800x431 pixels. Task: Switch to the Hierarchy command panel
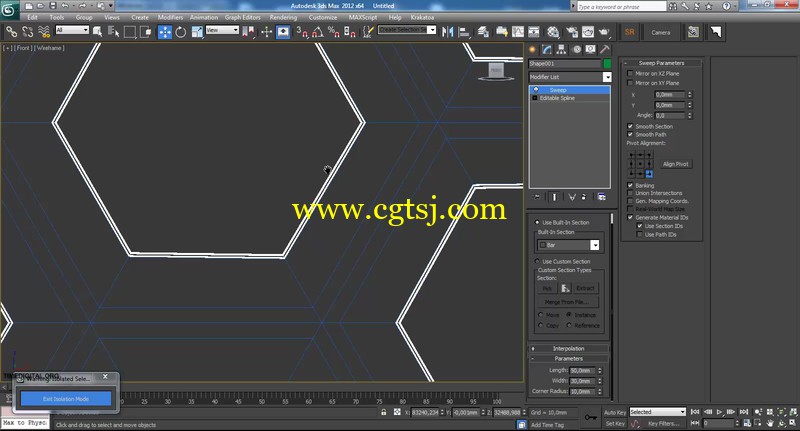click(x=561, y=49)
